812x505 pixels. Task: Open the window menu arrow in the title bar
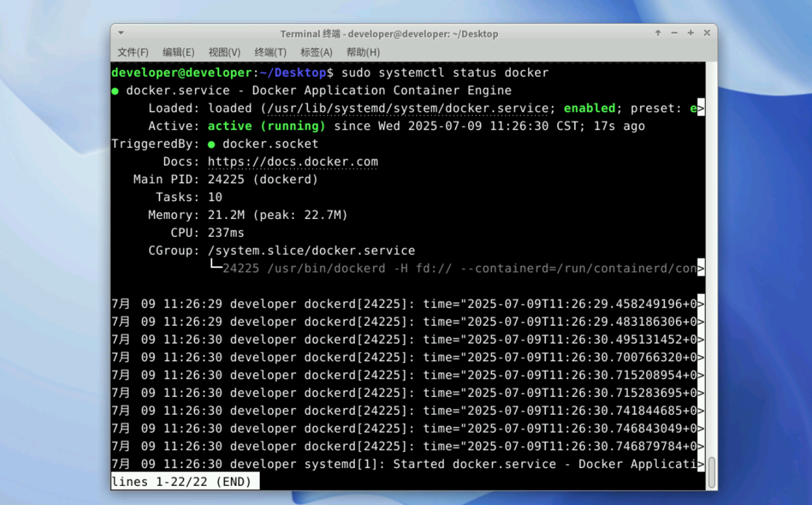coord(121,33)
